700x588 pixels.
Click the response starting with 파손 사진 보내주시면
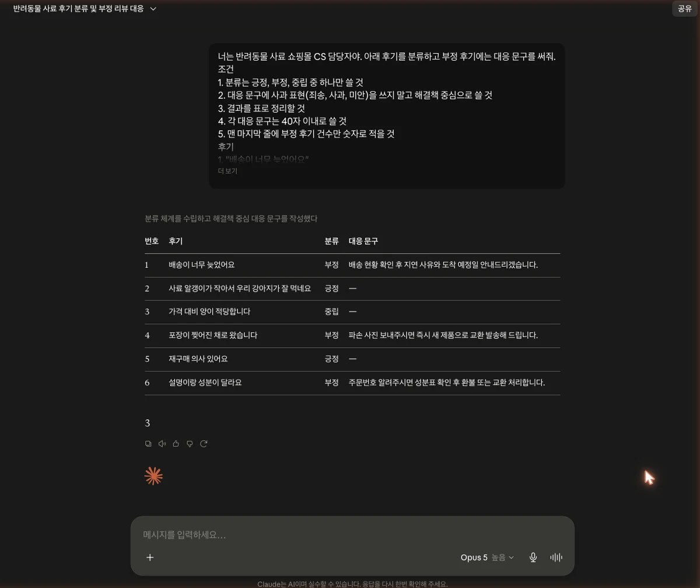click(443, 335)
